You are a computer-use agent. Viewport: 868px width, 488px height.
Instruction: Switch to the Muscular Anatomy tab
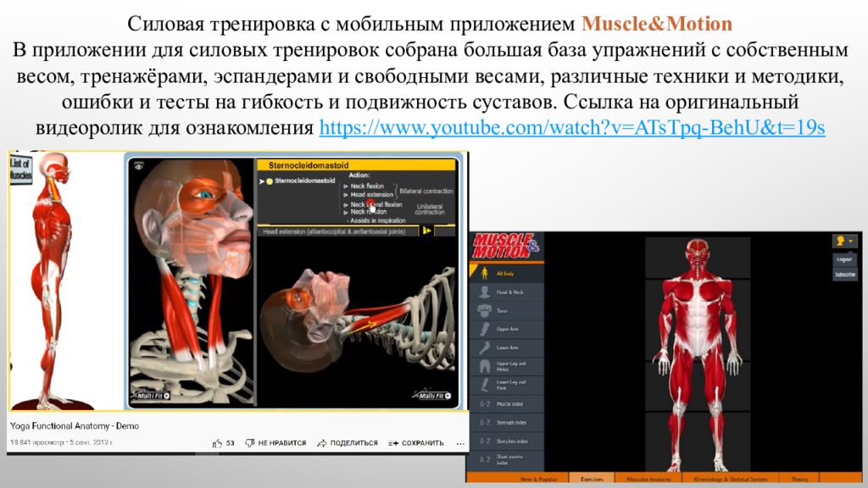(x=648, y=479)
